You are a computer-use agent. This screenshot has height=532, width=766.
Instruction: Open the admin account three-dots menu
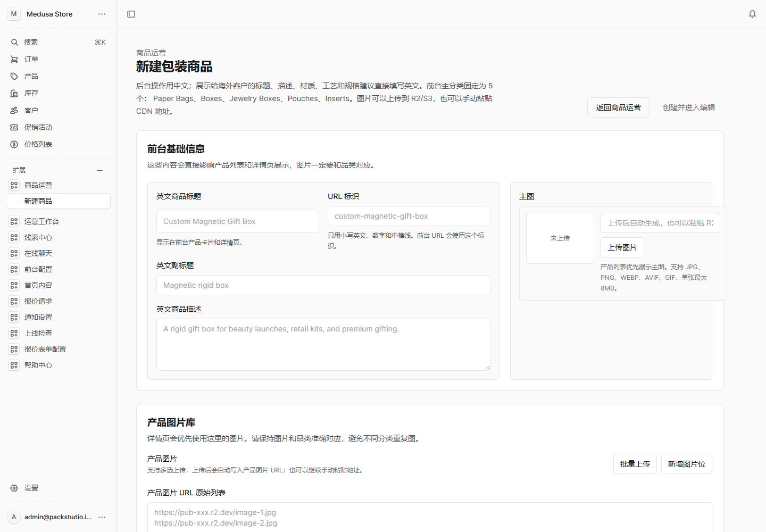tap(102, 517)
